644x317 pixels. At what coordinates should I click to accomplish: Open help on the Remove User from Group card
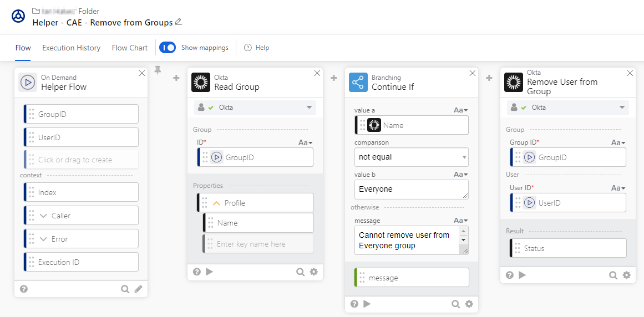[x=509, y=275]
